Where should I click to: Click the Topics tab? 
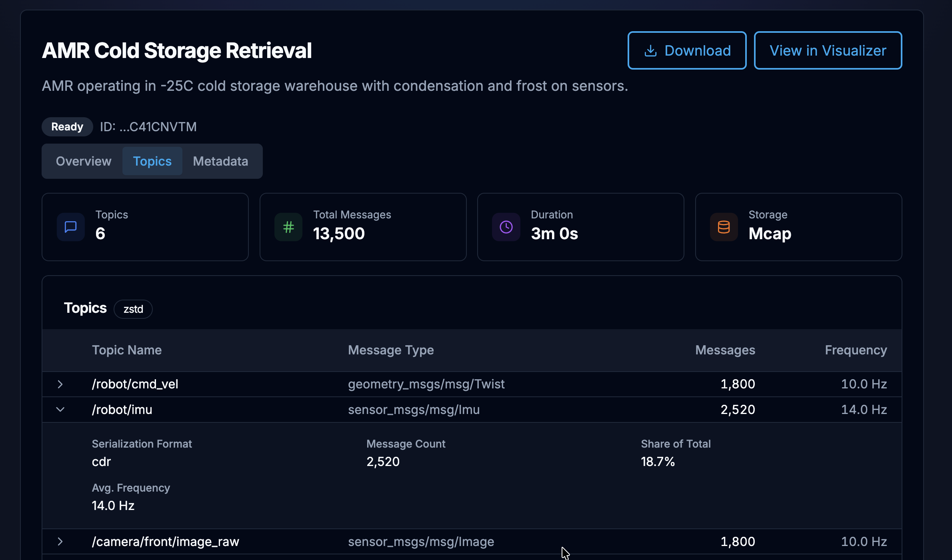[152, 161]
